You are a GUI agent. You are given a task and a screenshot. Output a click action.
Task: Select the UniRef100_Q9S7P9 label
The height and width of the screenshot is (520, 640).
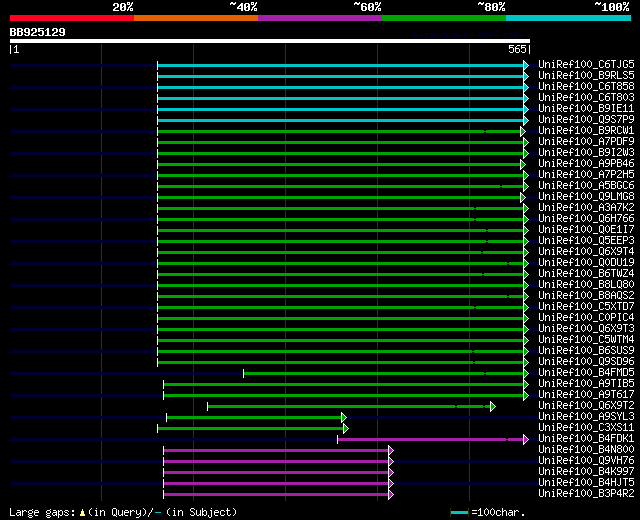(x=586, y=120)
